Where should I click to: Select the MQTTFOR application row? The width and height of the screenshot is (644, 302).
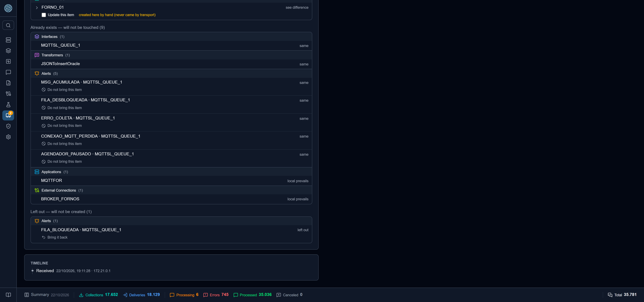point(171,181)
